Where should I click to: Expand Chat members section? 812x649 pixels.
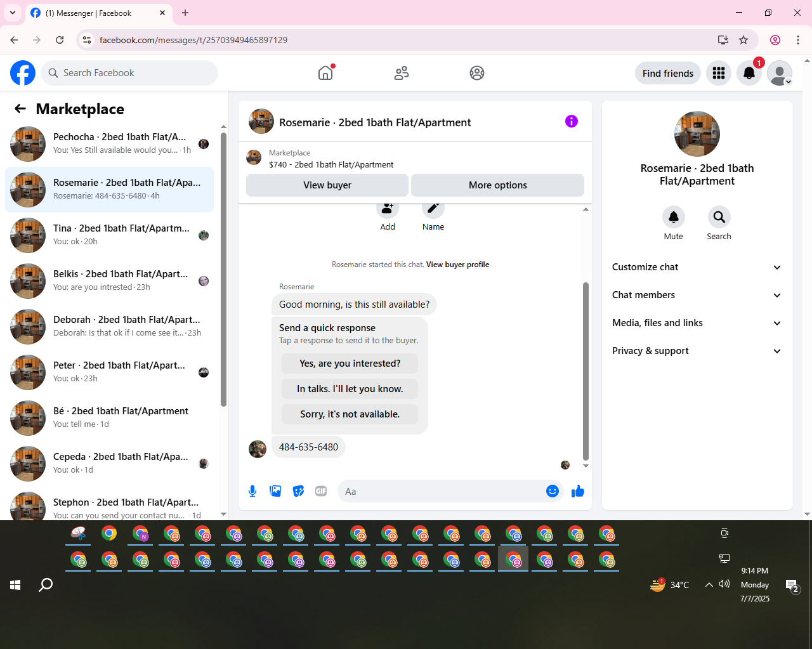[x=697, y=295]
